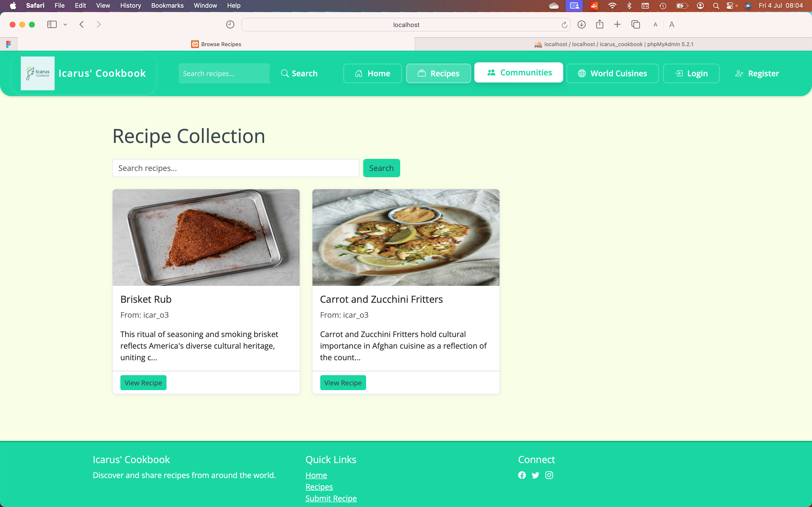The height and width of the screenshot is (507, 812).
Task: Click the Icarus Cookbook logo
Action: pos(37,73)
